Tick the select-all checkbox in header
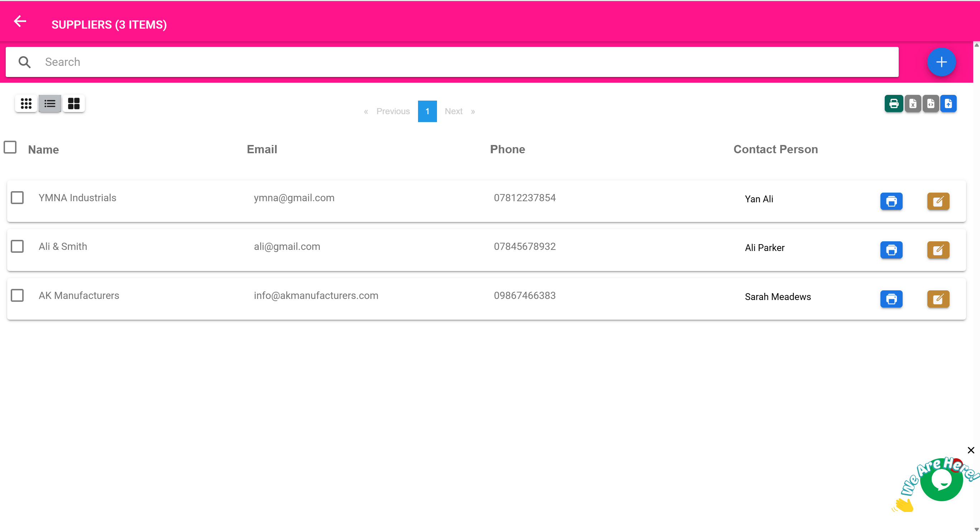Viewport: 980px width, 532px height. tap(10, 147)
